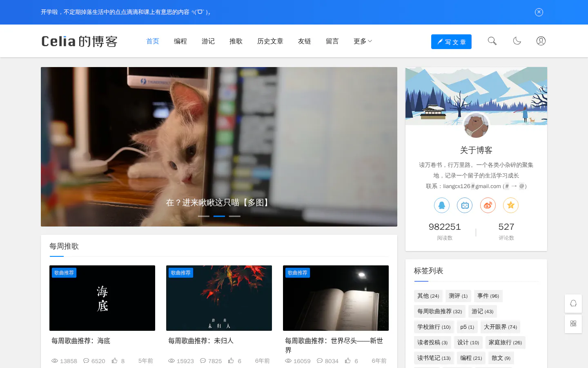The height and width of the screenshot is (368, 588).
Task: Open the floating QR grid icon
Action: point(573,324)
